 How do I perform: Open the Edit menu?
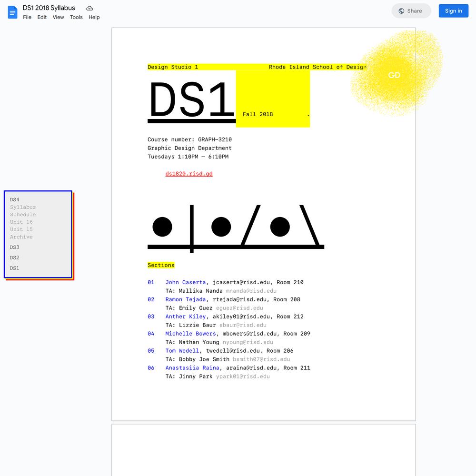[42, 17]
